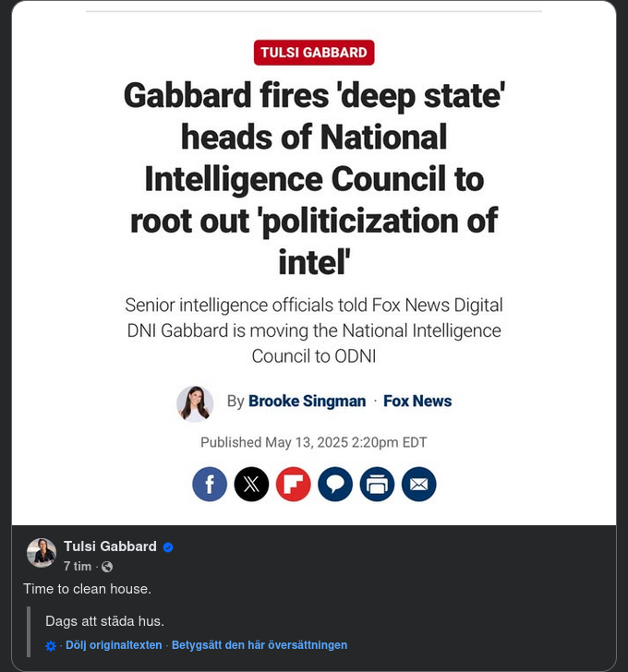
Task: Open the article comments bubble icon
Action: [x=335, y=484]
